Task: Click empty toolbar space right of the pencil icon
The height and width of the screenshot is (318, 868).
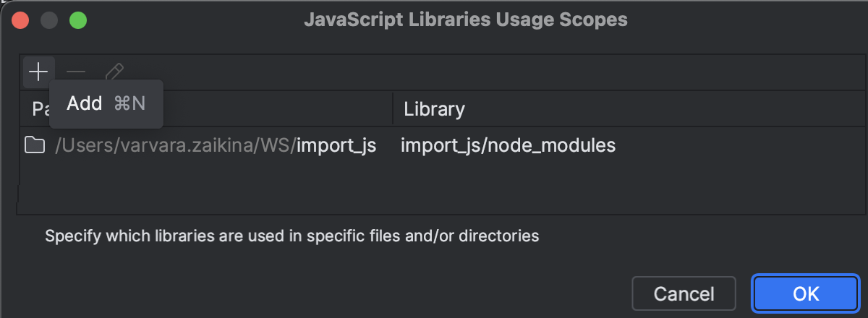Action: tap(434, 72)
